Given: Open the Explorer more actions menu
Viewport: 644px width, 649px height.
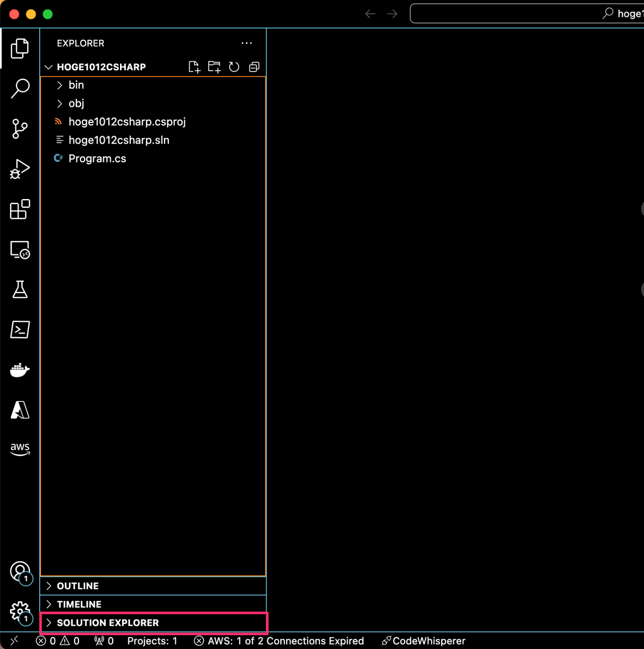Looking at the screenshot, I should click(x=246, y=43).
